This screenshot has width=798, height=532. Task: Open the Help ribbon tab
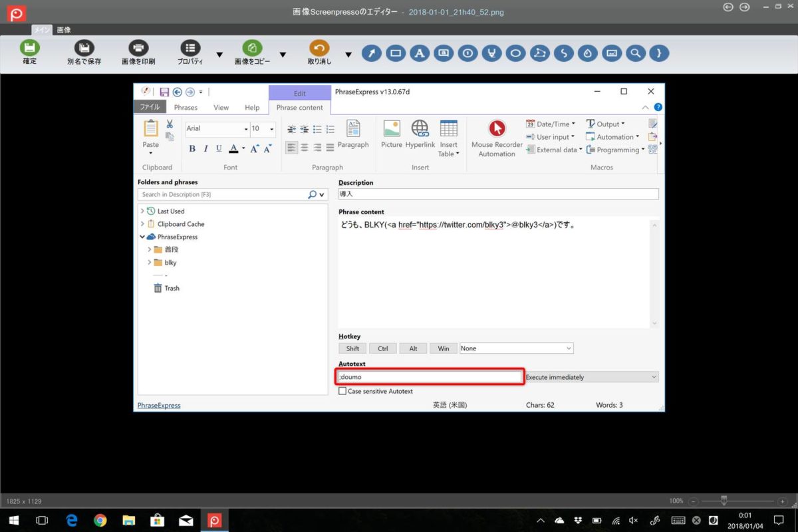(x=252, y=107)
